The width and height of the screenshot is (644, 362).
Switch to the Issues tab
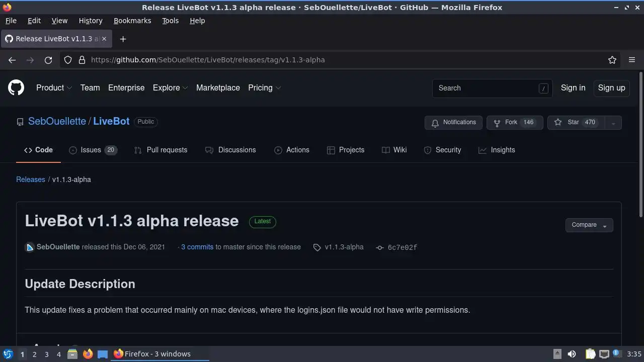[93, 150]
